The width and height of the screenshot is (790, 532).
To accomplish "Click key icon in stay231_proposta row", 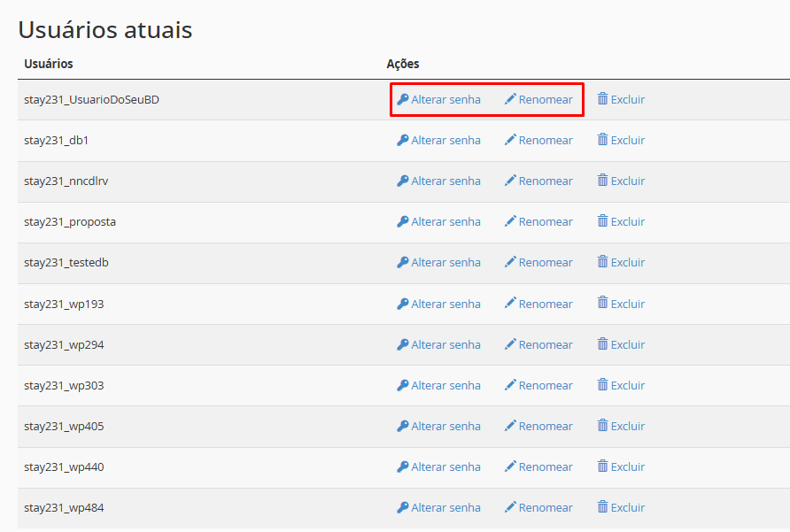I will pyautogui.click(x=402, y=222).
